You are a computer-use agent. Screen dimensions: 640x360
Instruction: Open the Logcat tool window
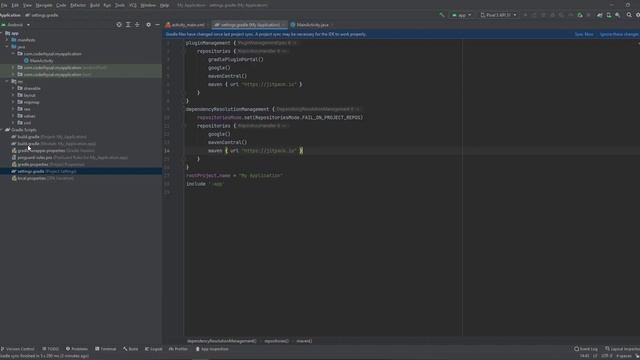pos(153,349)
